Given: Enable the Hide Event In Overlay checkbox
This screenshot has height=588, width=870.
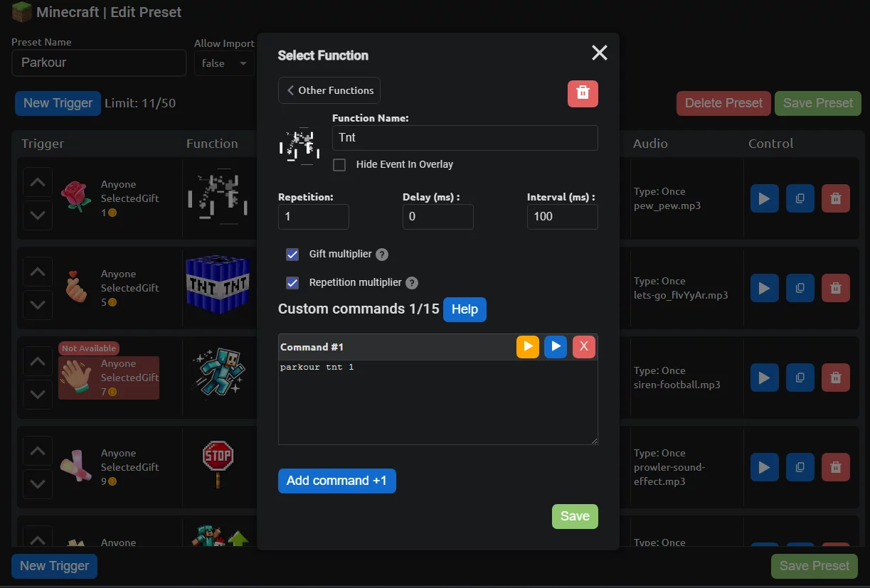Looking at the screenshot, I should [x=339, y=165].
